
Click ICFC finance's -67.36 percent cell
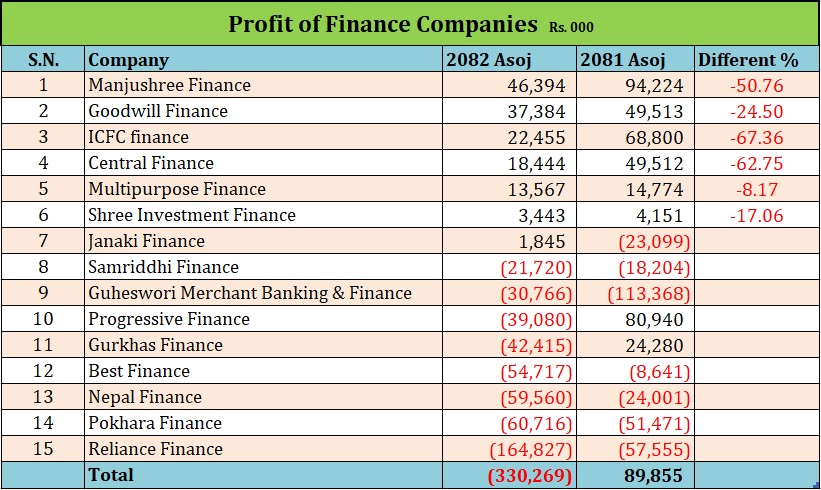[755, 137]
